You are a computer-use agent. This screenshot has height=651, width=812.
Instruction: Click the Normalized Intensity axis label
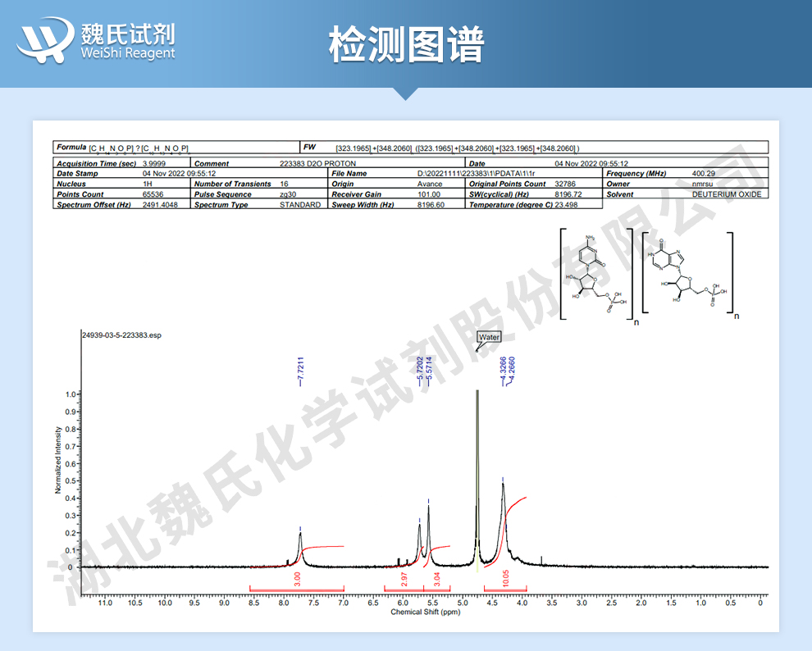coord(58,460)
